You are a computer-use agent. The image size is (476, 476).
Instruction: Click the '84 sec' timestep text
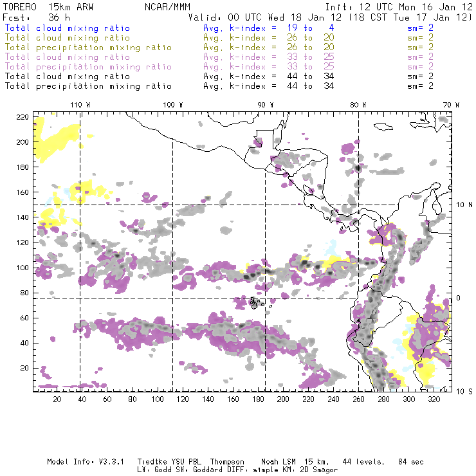click(411, 462)
